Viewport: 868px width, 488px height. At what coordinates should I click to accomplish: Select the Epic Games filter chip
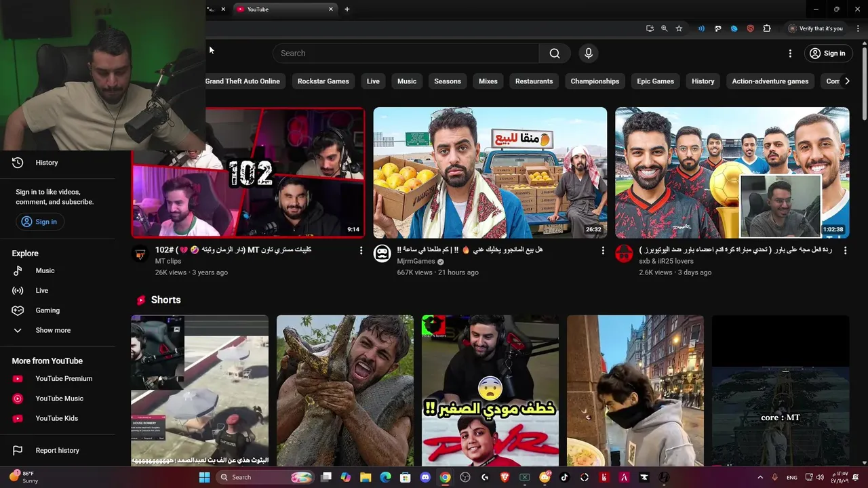[655, 81]
